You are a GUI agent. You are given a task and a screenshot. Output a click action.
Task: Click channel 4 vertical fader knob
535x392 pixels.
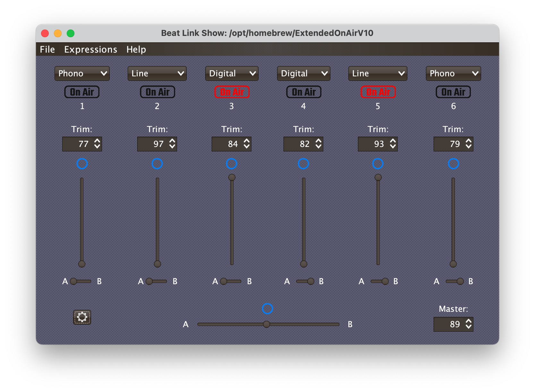point(304,264)
